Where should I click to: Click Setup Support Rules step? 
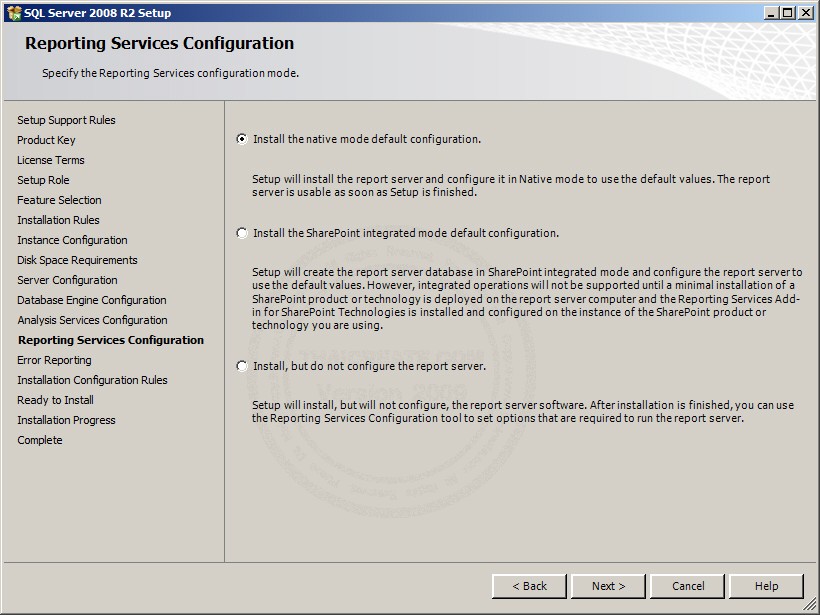click(66, 120)
